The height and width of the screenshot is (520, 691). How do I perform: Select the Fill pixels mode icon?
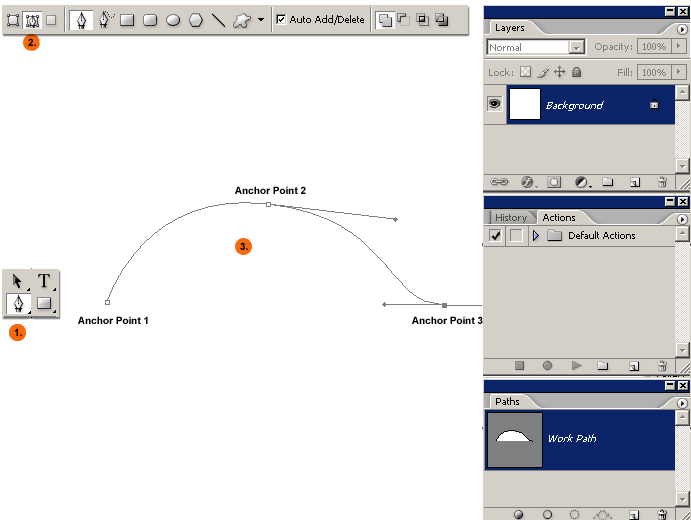click(x=51, y=20)
